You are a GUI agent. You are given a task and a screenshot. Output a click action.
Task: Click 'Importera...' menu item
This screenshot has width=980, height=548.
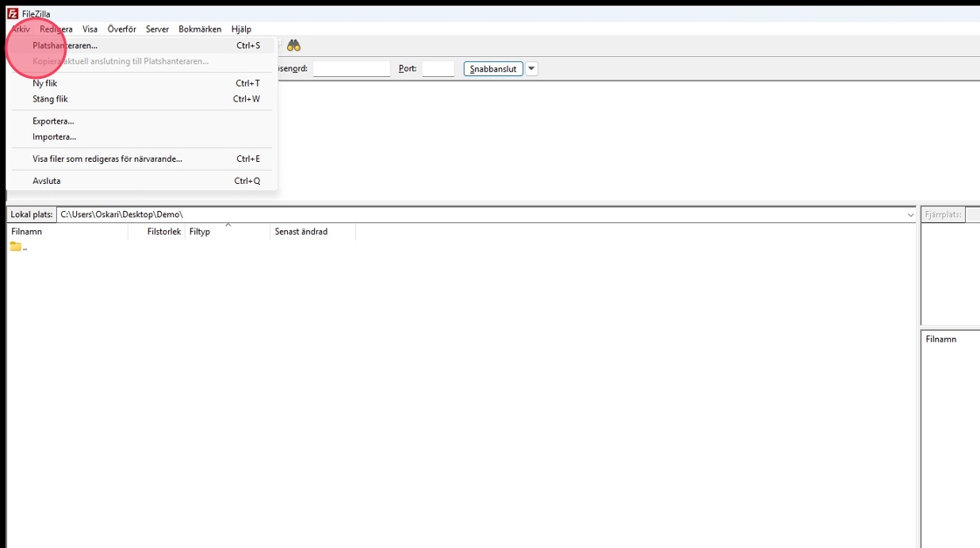(54, 137)
